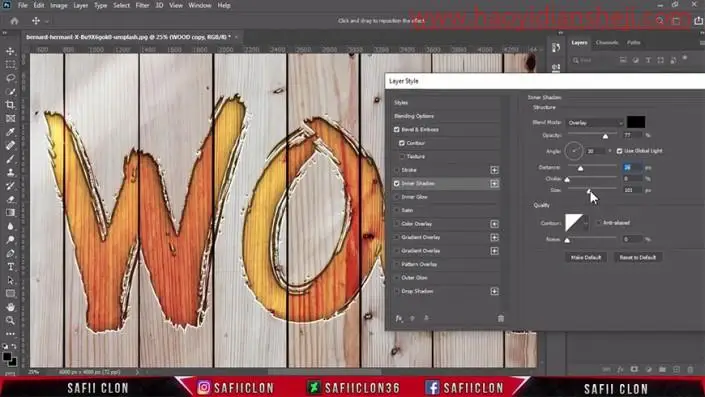
Task: Select the Horizontal Type tool
Action: point(10,267)
